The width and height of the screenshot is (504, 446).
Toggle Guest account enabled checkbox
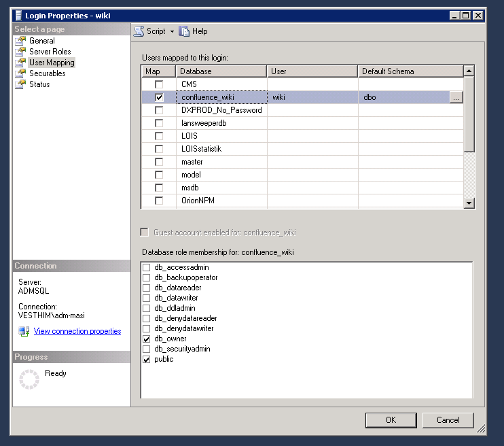[144, 232]
